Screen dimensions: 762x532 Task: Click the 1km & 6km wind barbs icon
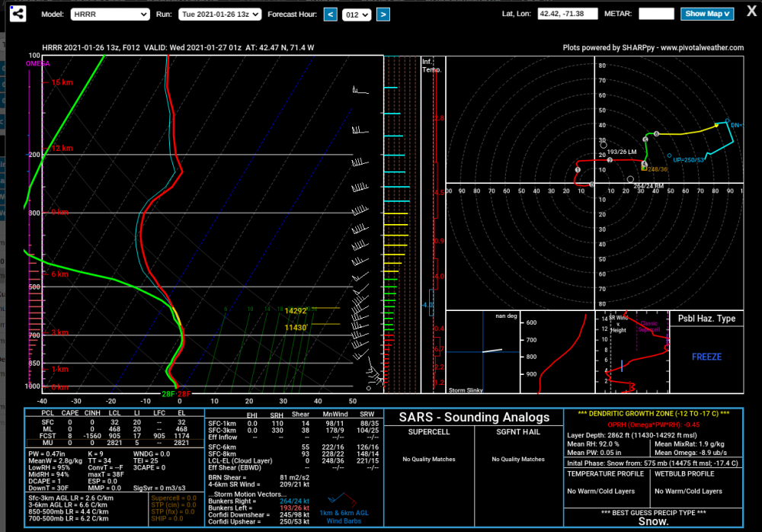(343, 500)
